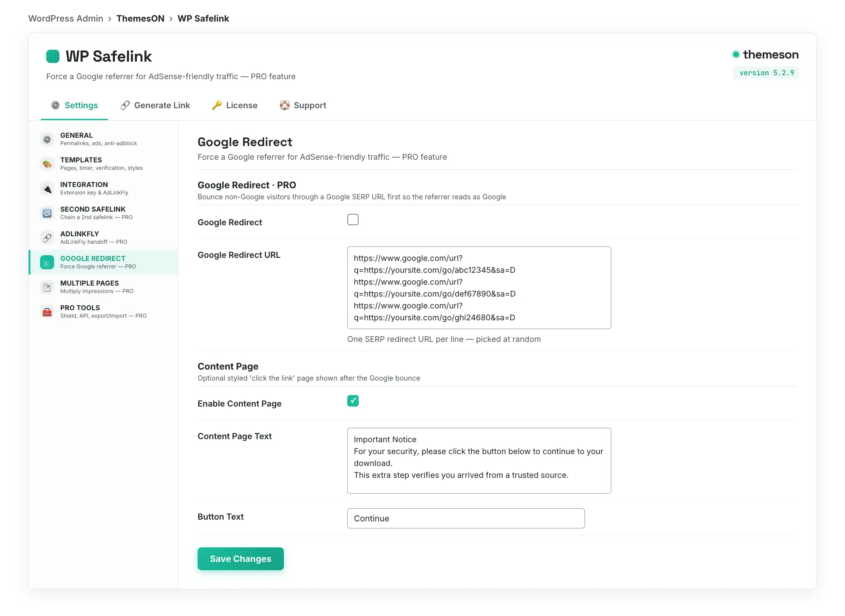845x616 pixels.
Task: Click the 'One SERP redirect URL per line' hint
Action: 444,339
